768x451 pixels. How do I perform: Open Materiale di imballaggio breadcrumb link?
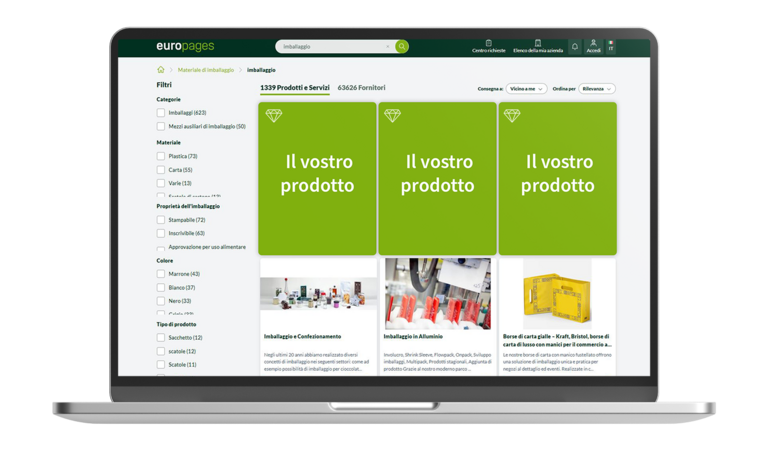coord(206,70)
